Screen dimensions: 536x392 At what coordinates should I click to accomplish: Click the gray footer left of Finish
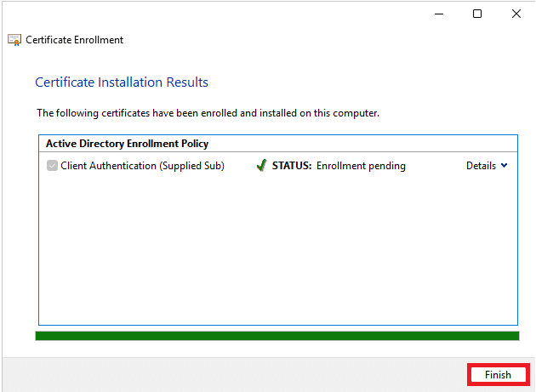pos(230,374)
